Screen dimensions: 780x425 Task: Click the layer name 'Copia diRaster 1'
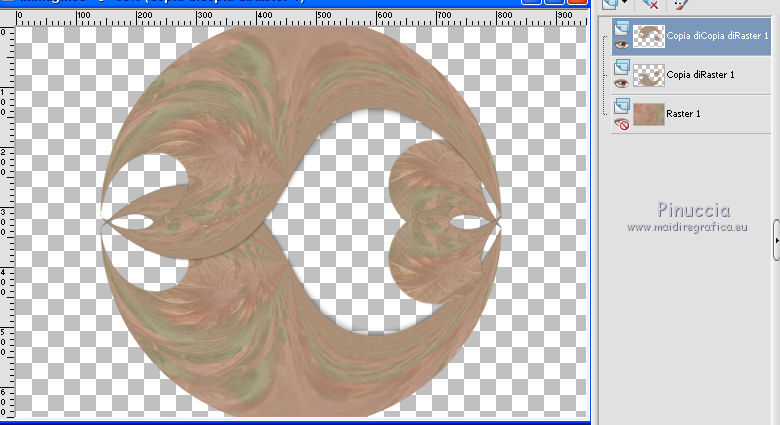click(700, 75)
